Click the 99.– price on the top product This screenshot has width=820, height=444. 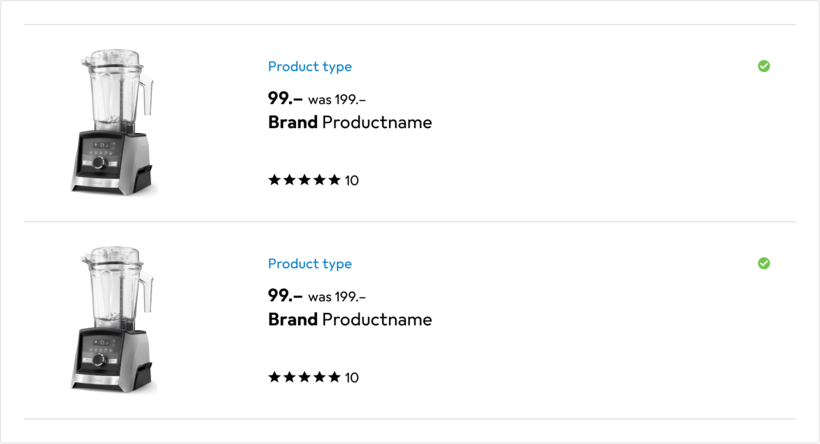[285, 98]
